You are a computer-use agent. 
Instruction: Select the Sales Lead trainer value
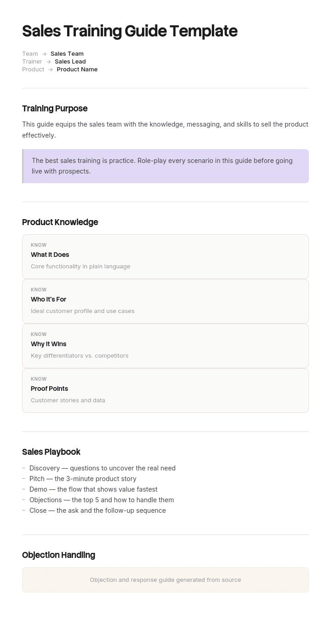[70, 61]
